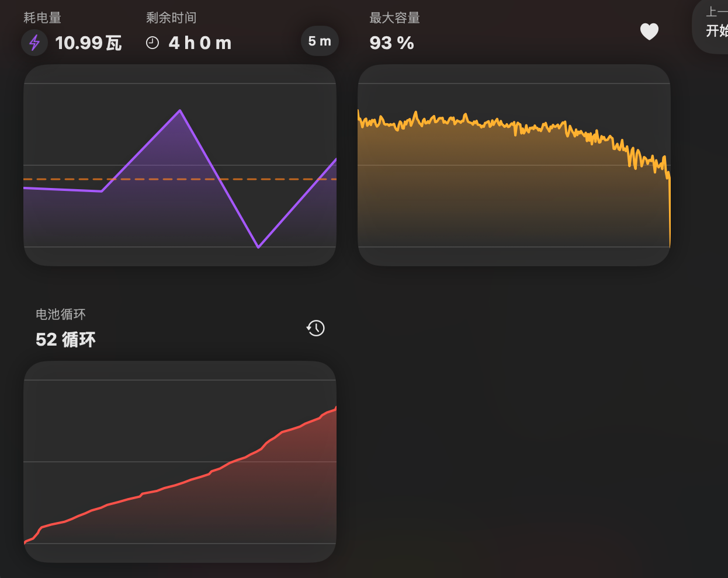Click the "最大容量" heading label
This screenshot has height=578, width=728.
click(x=394, y=18)
